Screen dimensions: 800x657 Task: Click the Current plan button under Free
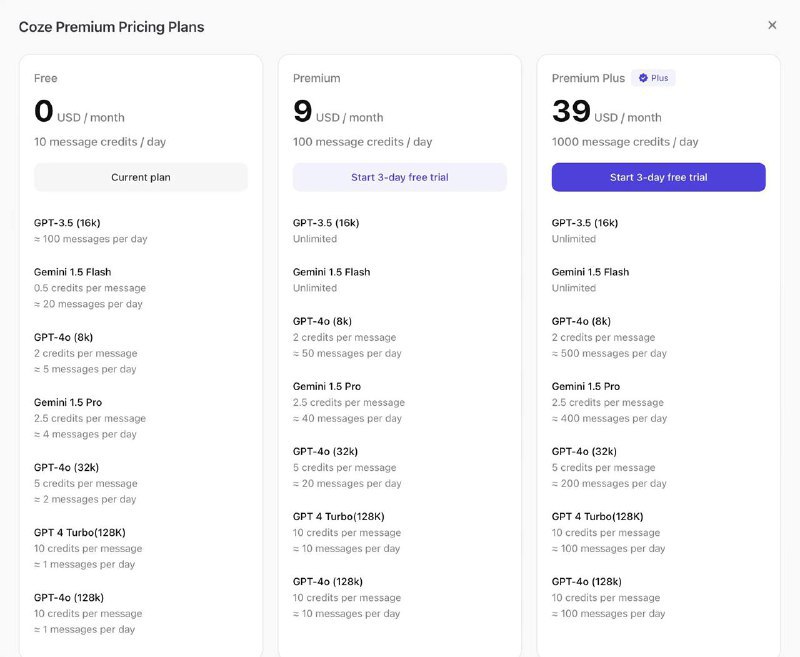pyautogui.click(x=141, y=177)
